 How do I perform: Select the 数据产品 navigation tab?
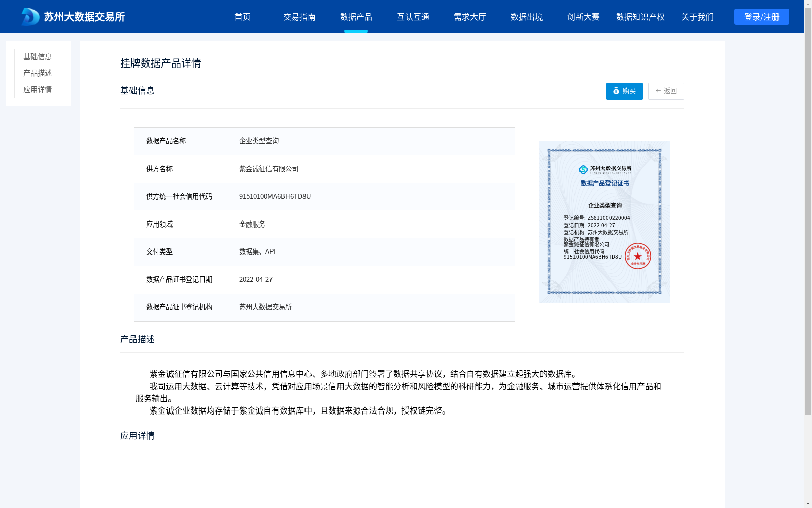[x=356, y=17]
